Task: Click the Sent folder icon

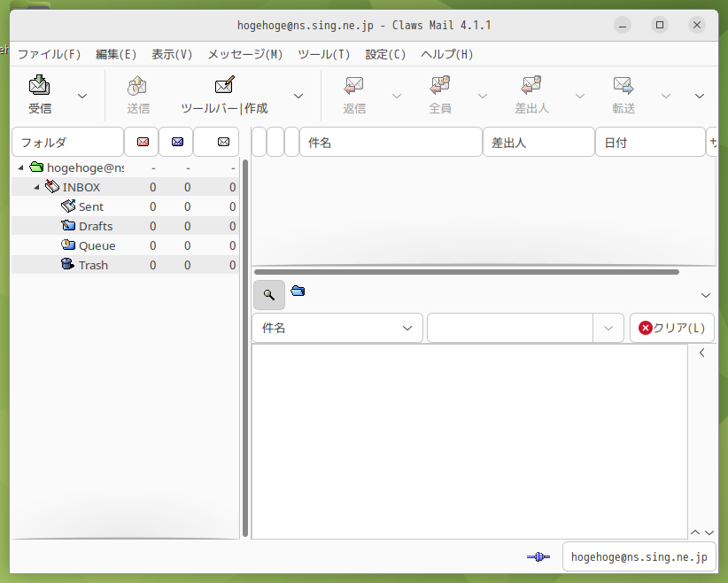Action: click(x=68, y=206)
